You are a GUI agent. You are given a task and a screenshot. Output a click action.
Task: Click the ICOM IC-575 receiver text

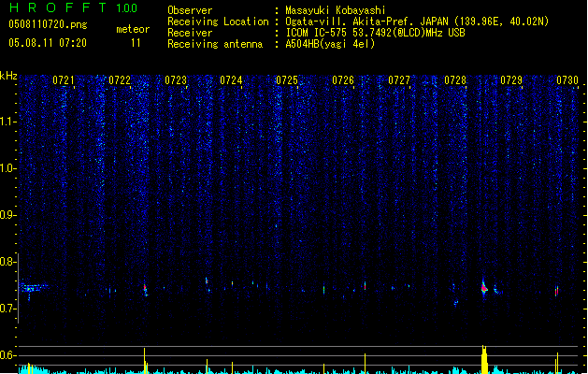click(375, 33)
